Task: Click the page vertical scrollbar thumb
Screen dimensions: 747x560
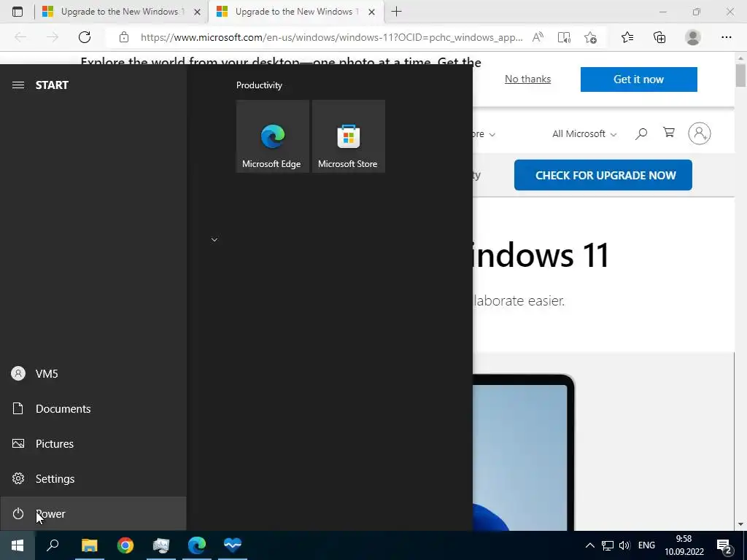Action: 740,75
